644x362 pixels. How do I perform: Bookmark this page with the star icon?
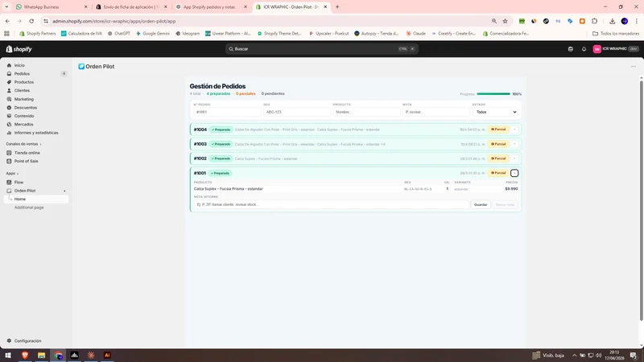click(x=506, y=22)
